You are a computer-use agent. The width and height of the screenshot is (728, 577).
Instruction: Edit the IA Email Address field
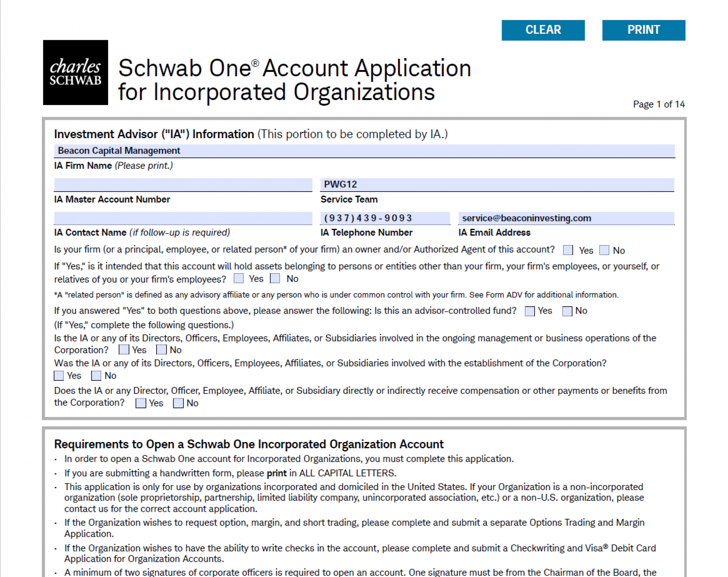(566, 218)
